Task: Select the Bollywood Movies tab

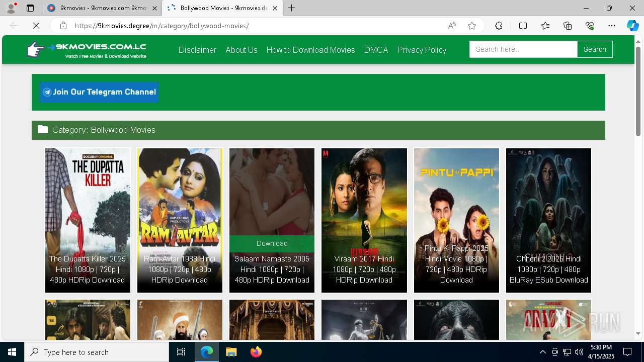Action: point(222,8)
